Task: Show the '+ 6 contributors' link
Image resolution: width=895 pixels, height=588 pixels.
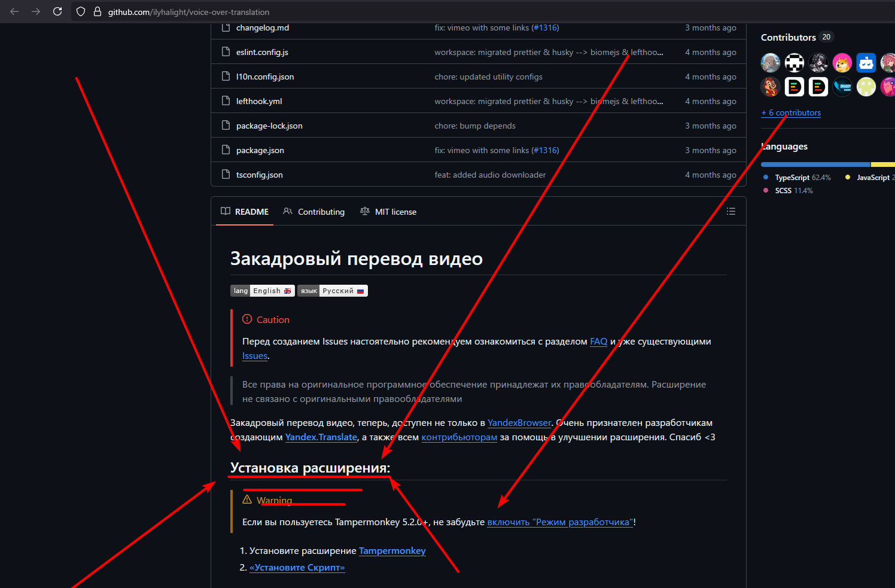Action: [791, 112]
